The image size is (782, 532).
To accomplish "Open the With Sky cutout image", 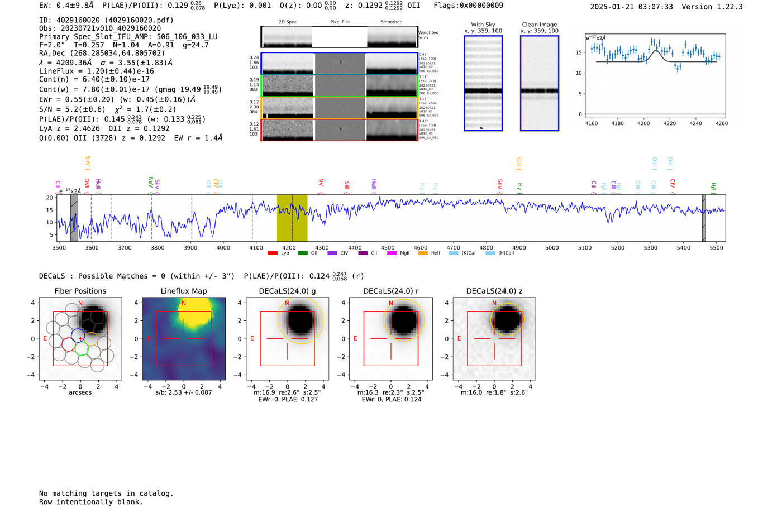I will click(x=483, y=83).
